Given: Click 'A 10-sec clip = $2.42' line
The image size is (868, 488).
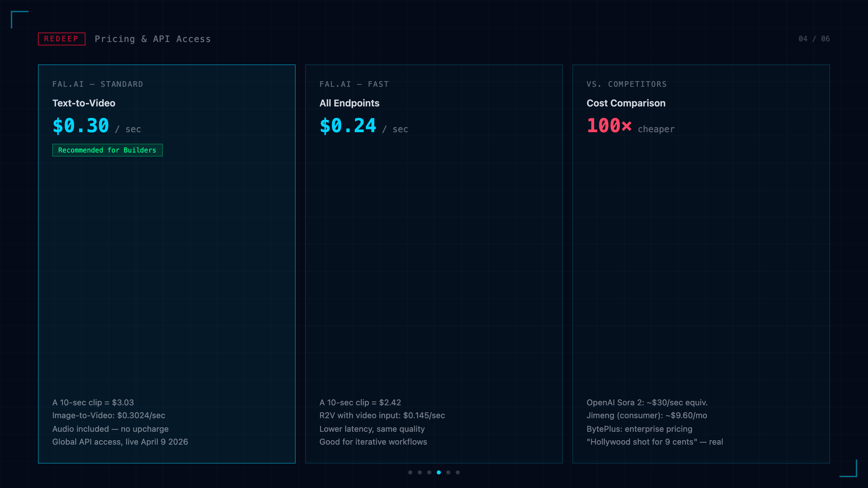Looking at the screenshot, I should pos(360,403).
